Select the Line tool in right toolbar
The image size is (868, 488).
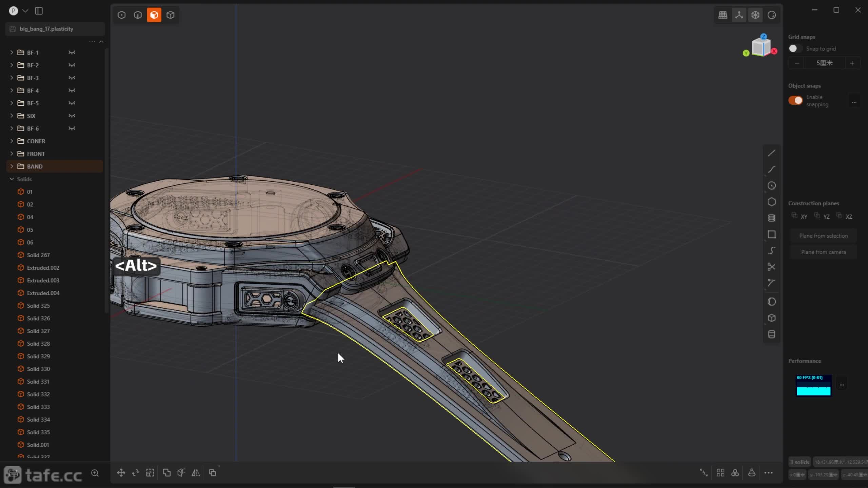click(x=771, y=153)
